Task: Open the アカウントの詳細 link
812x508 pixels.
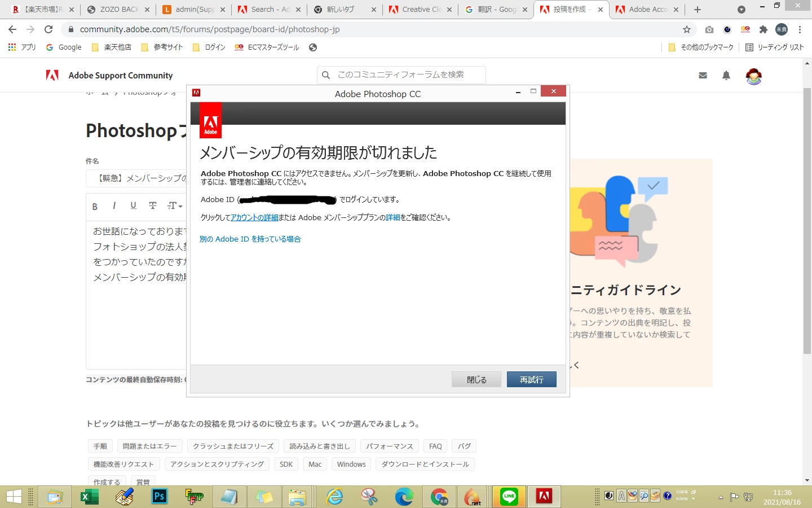Action: tap(254, 218)
